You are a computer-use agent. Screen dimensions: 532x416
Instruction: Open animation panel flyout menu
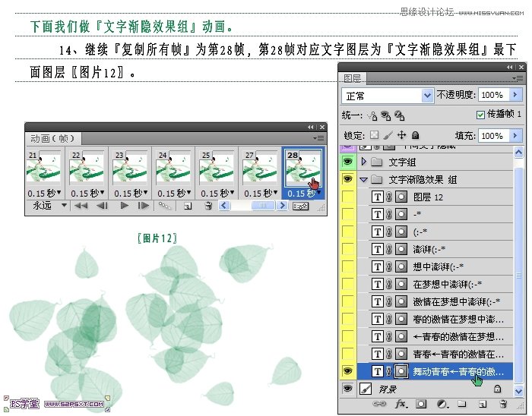(x=318, y=138)
